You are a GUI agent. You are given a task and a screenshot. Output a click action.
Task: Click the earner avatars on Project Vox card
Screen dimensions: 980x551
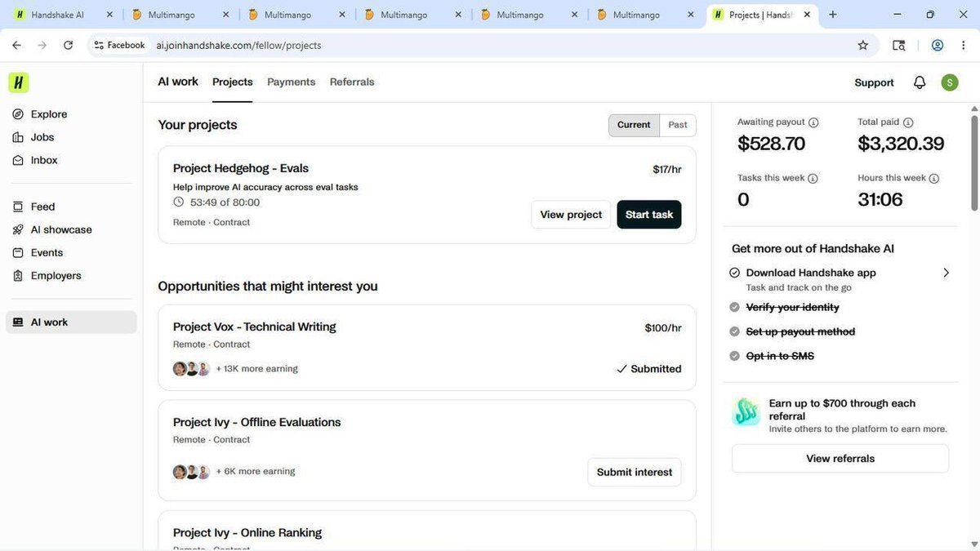[x=192, y=369]
